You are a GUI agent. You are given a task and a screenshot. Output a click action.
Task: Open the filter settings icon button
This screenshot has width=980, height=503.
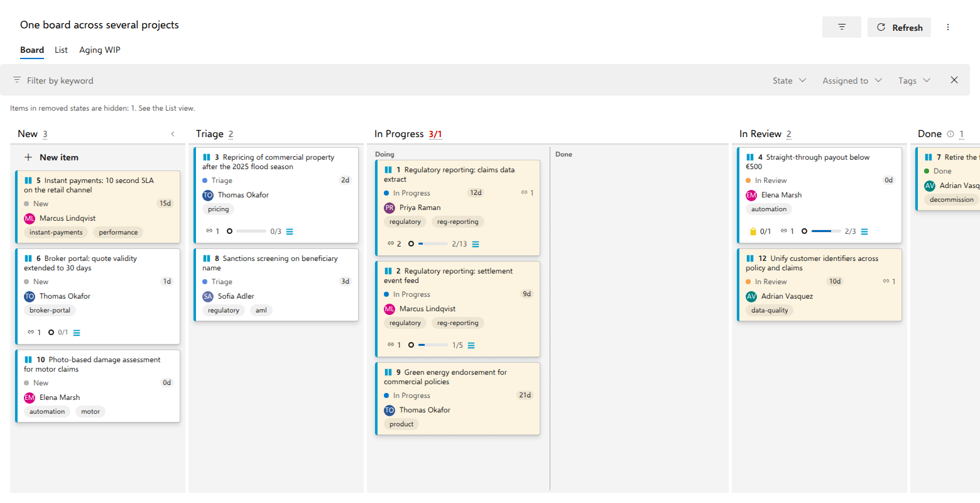[842, 27]
